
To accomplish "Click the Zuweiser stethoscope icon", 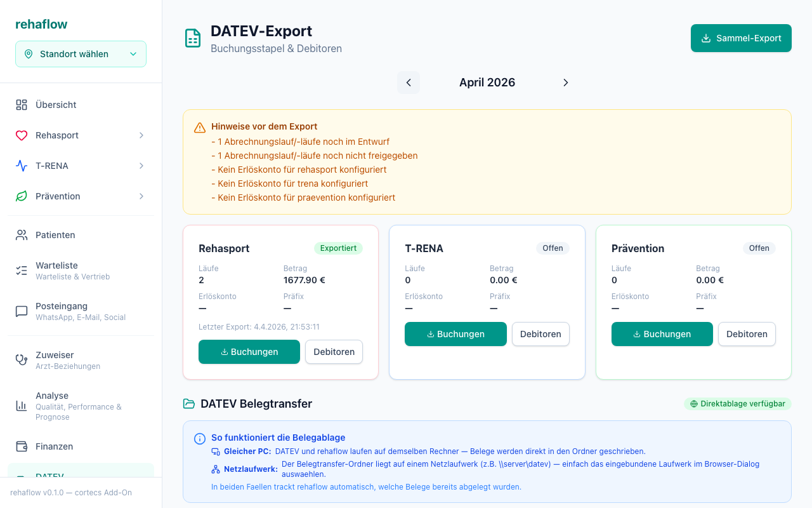I will pyautogui.click(x=21, y=359).
